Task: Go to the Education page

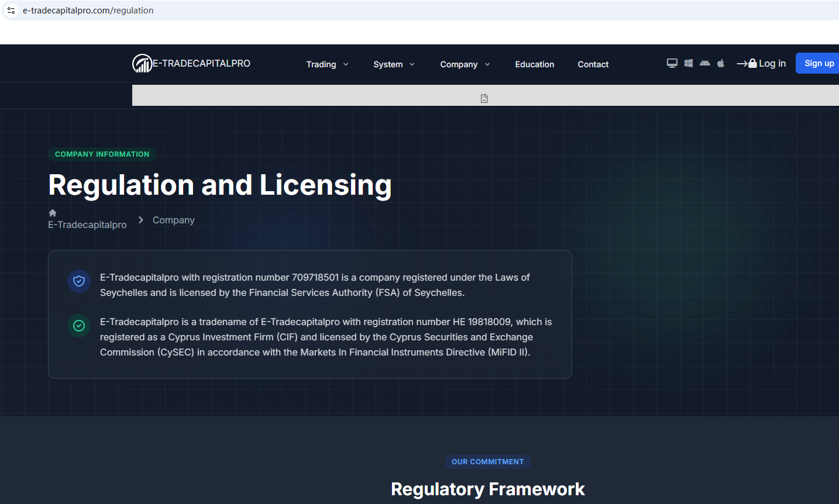Action: click(x=534, y=64)
